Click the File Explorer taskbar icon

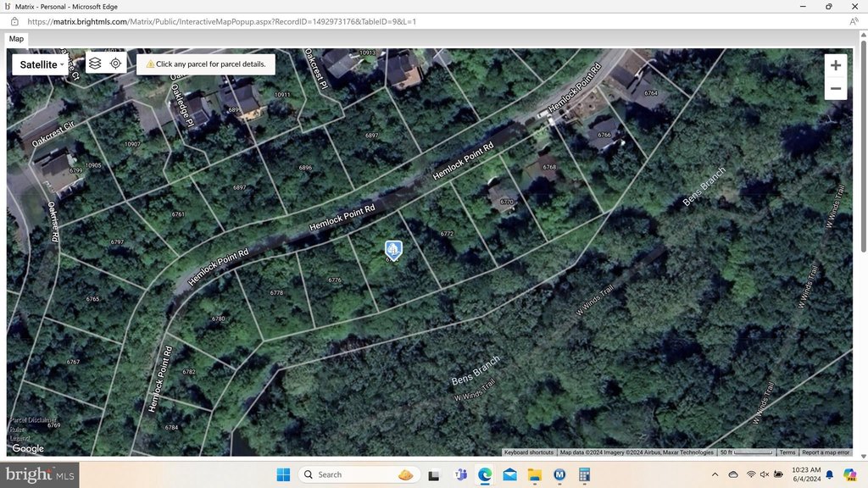click(535, 474)
